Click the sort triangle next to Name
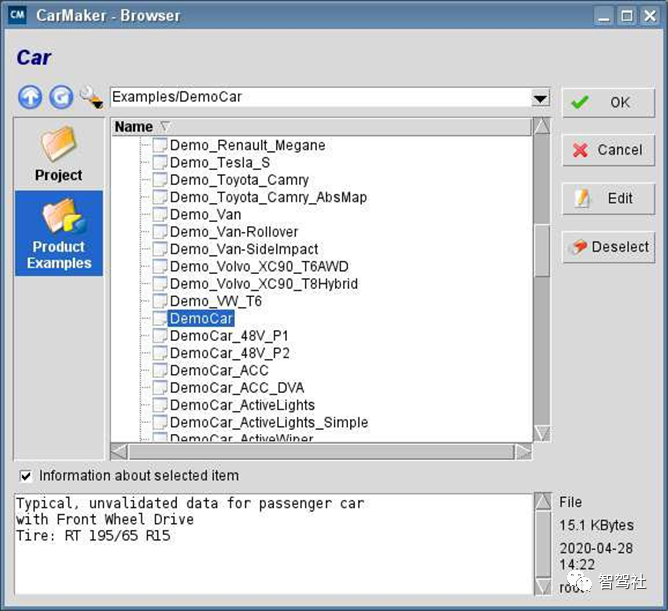 (165, 127)
